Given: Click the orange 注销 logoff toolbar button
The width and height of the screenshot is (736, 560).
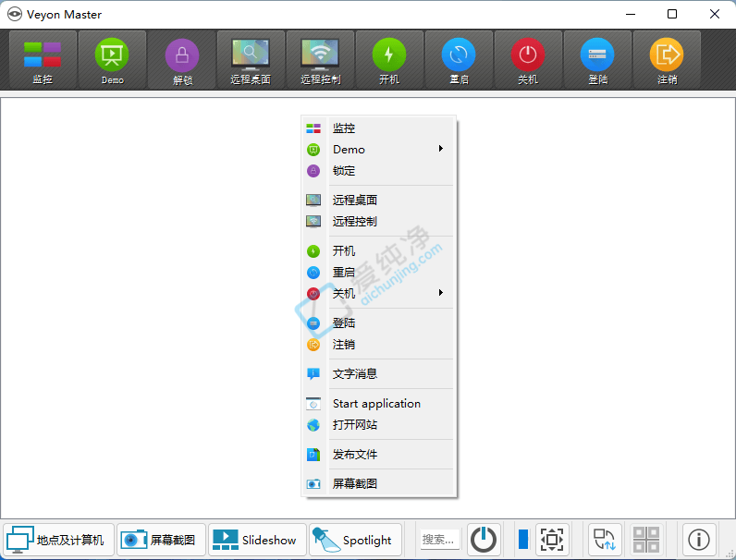Looking at the screenshot, I should point(667,59).
